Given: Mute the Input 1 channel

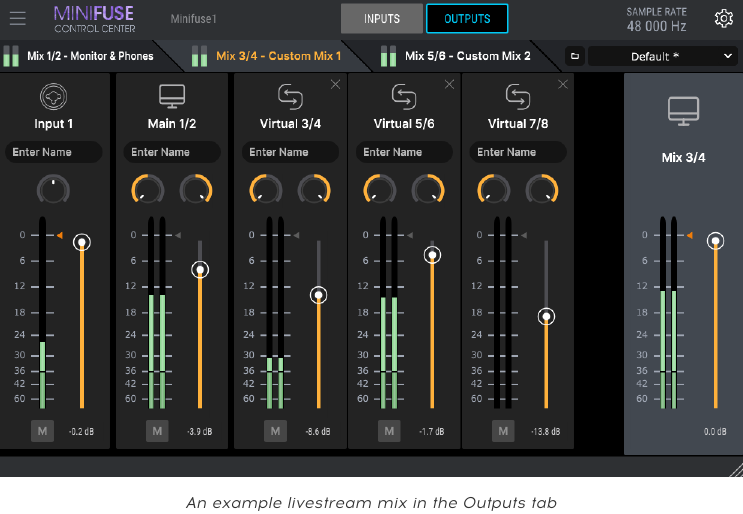Looking at the screenshot, I should pyautogui.click(x=42, y=431).
